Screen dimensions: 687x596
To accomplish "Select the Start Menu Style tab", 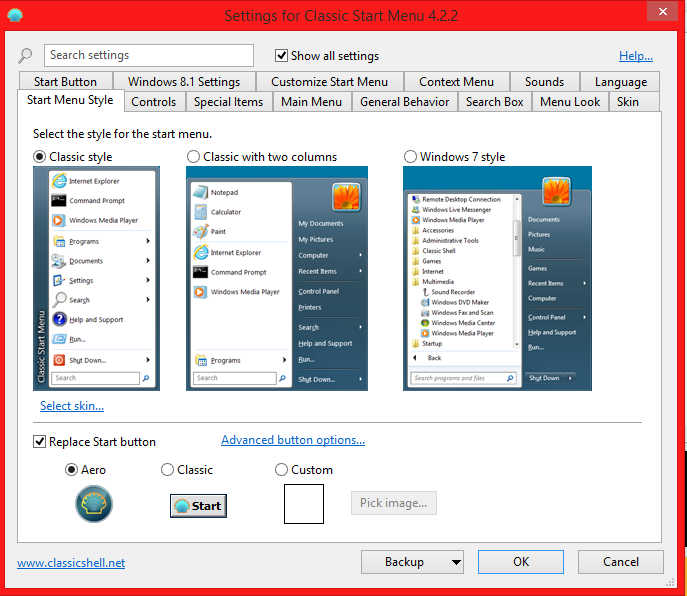I will [70, 100].
